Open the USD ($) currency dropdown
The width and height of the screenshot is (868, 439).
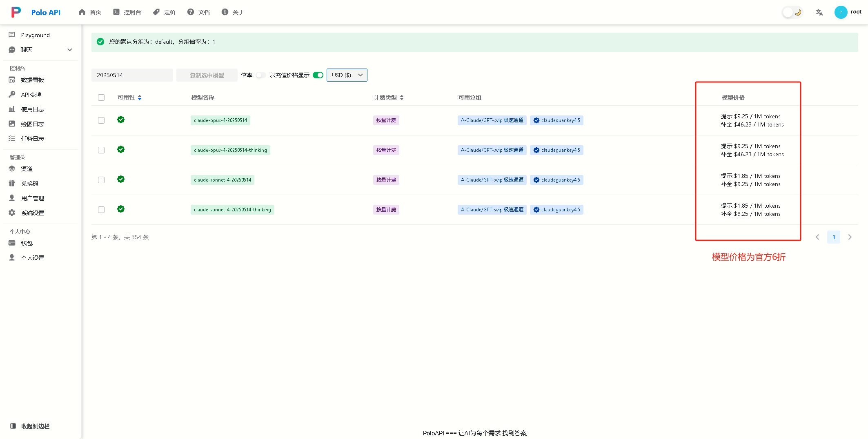(x=347, y=75)
